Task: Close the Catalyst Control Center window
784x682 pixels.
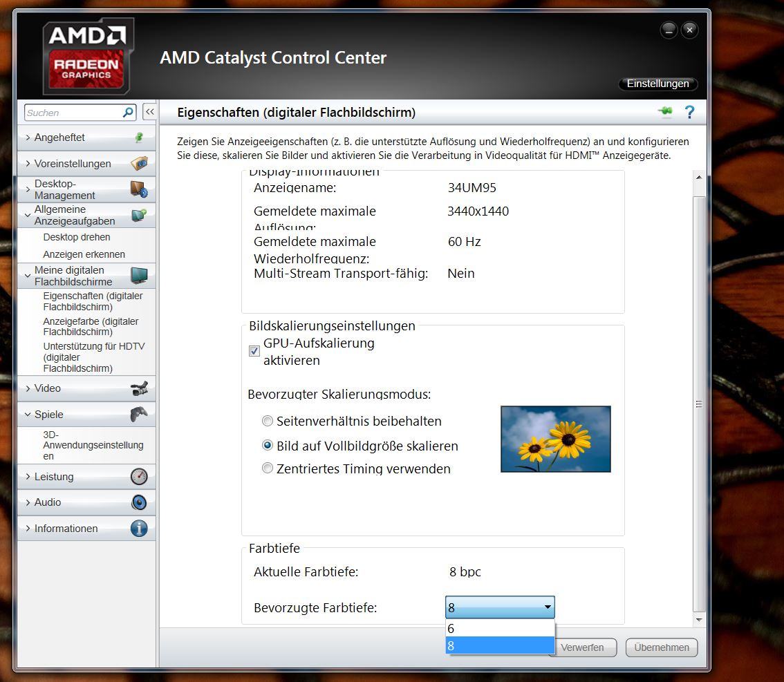Action: [x=689, y=30]
